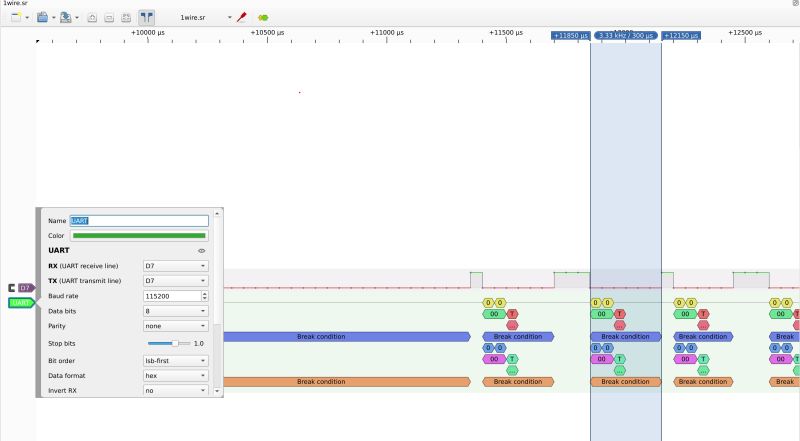Click the blue Break condition inside cursor range

point(626,337)
